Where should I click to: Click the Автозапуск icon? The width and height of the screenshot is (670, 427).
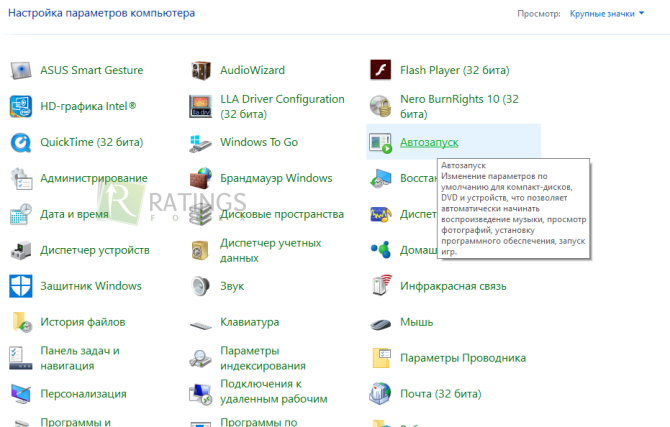coord(380,142)
